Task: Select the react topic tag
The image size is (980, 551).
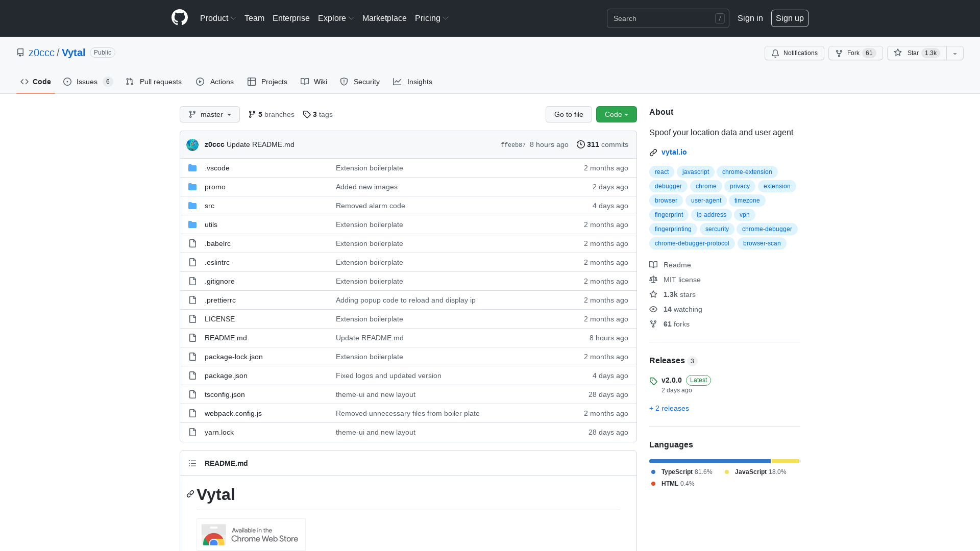Action: 661,172
